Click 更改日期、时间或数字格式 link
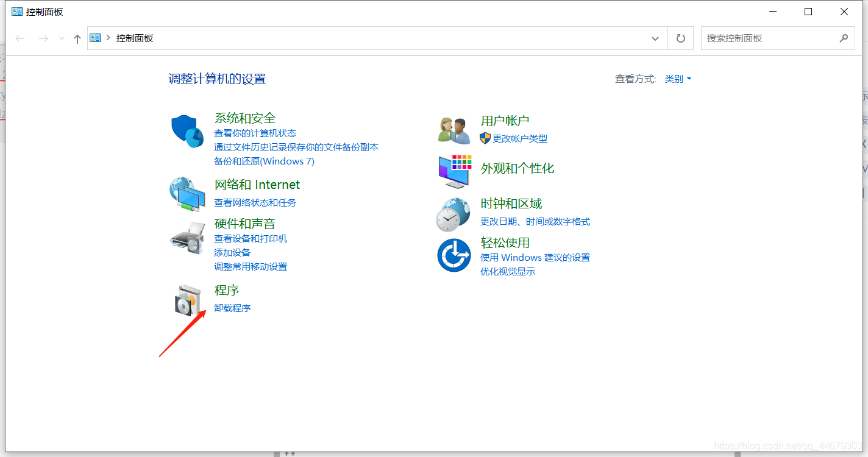This screenshot has height=457, width=868. click(x=535, y=221)
